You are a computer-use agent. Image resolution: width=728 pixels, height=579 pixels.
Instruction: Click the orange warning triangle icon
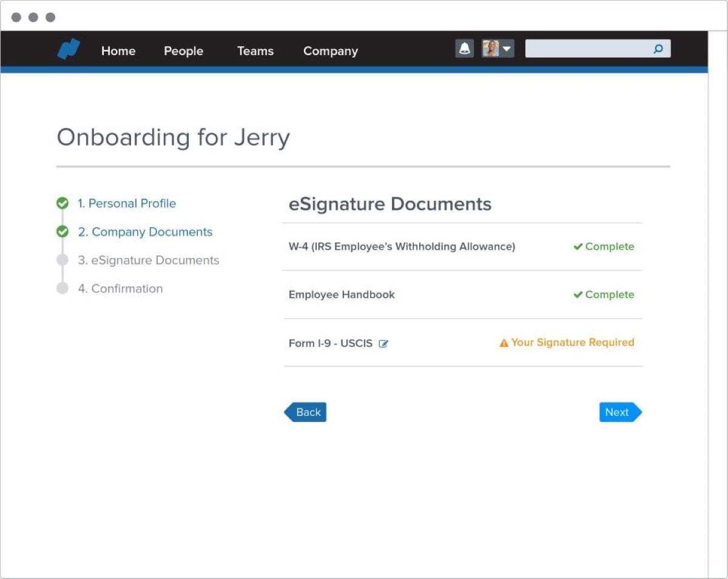coord(503,342)
